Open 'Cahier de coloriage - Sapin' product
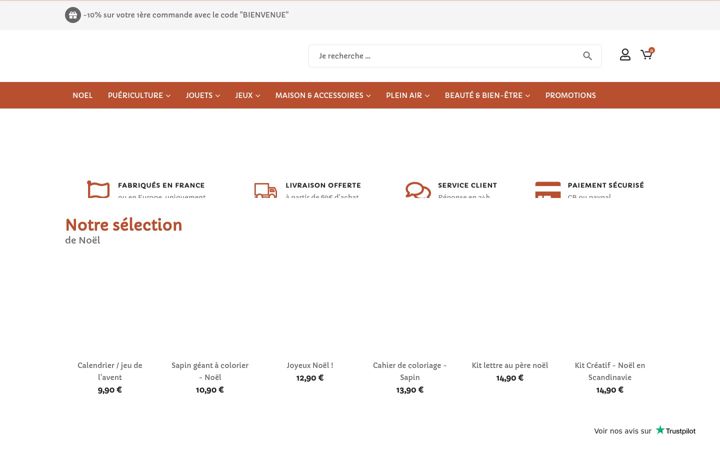This screenshot has height=450, width=720. tap(410, 371)
